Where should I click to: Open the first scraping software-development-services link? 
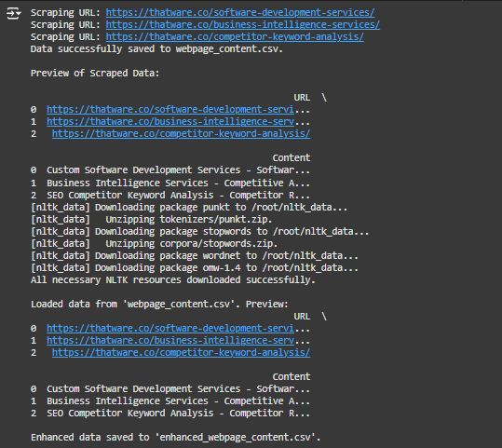(x=240, y=12)
